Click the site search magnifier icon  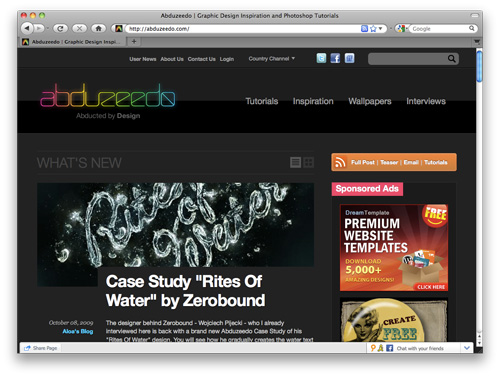pyautogui.click(x=451, y=59)
